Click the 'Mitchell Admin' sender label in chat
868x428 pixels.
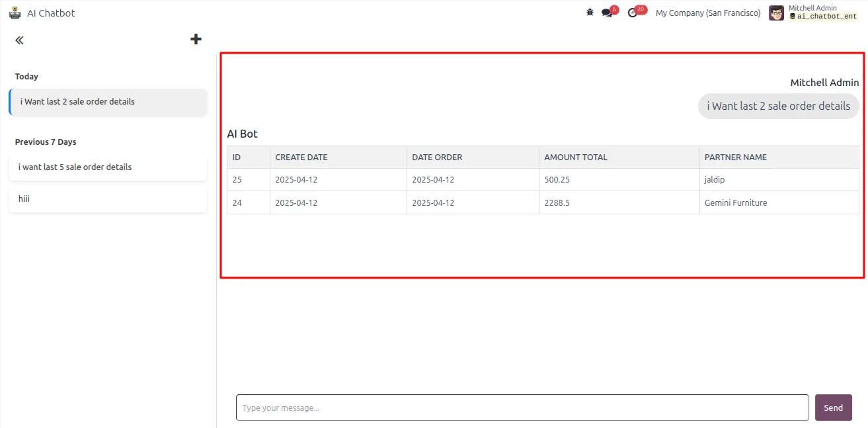click(x=825, y=83)
